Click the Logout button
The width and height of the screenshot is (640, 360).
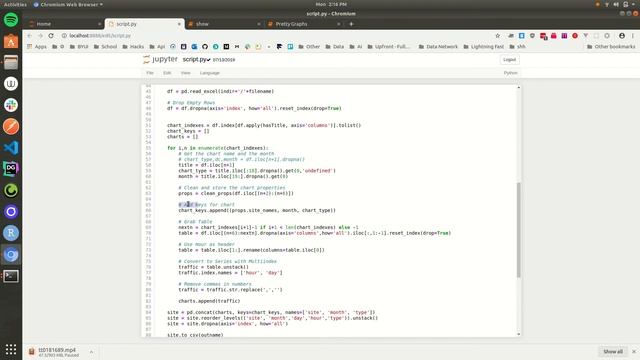tap(509, 60)
